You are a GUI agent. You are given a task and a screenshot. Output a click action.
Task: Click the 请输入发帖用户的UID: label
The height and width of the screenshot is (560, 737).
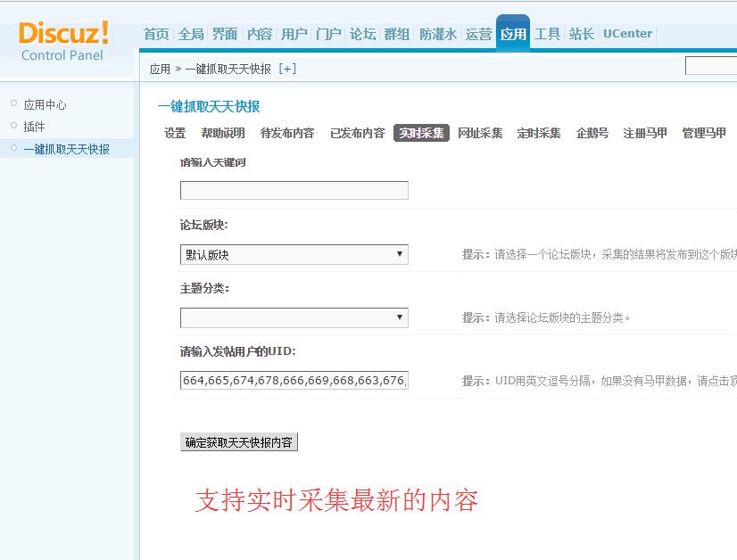238,351
